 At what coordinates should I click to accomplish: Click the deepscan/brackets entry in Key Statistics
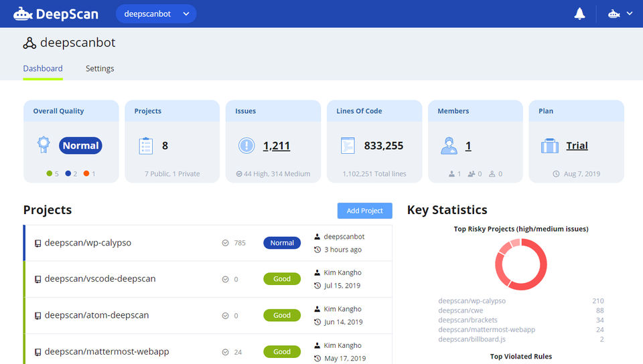[x=468, y=320]
